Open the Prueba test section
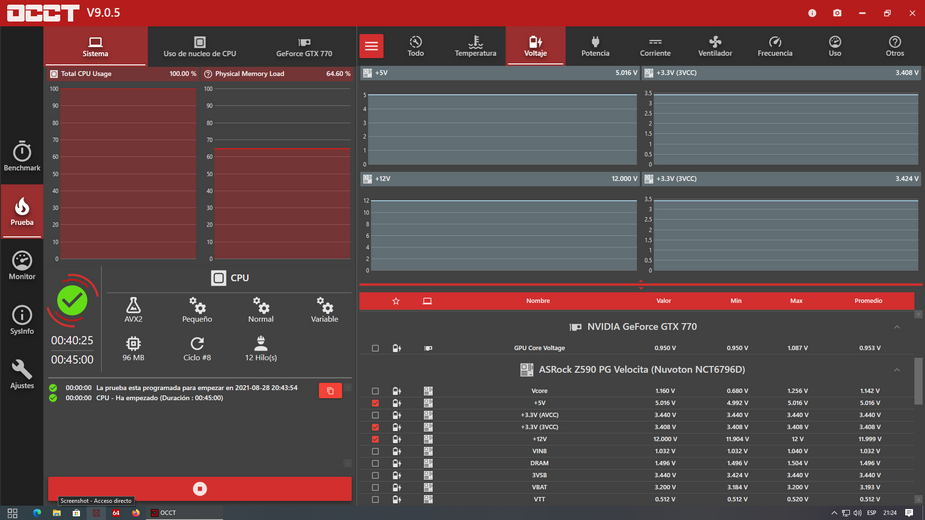 point(22,211)
